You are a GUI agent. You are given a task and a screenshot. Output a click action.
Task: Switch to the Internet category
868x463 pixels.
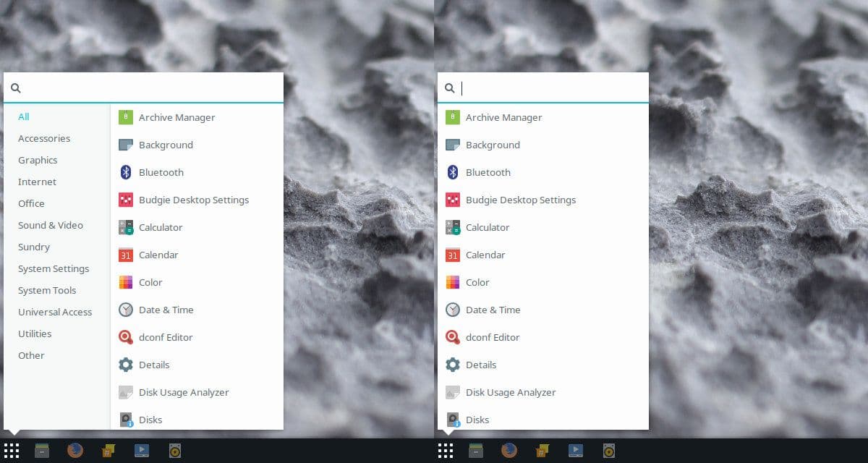point(37,182)
